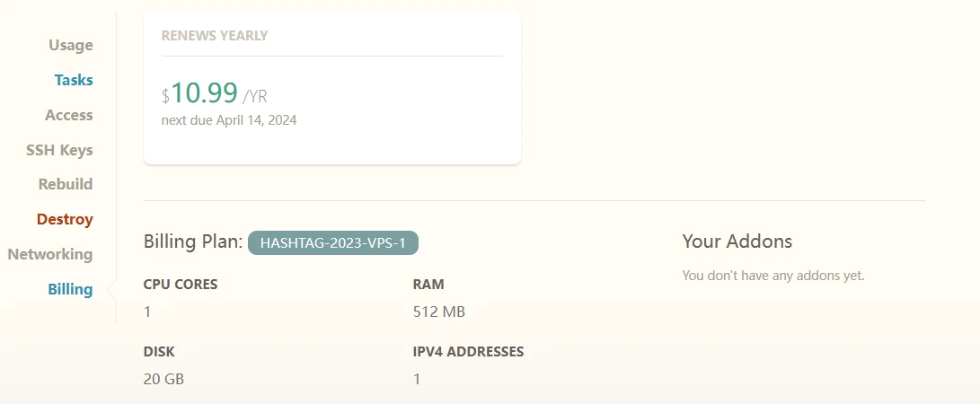This screenshot has width=980, height=404.
Task: Click the HASHTAG-2023-VPS-1 plan badge
Action: coord(333,242)
